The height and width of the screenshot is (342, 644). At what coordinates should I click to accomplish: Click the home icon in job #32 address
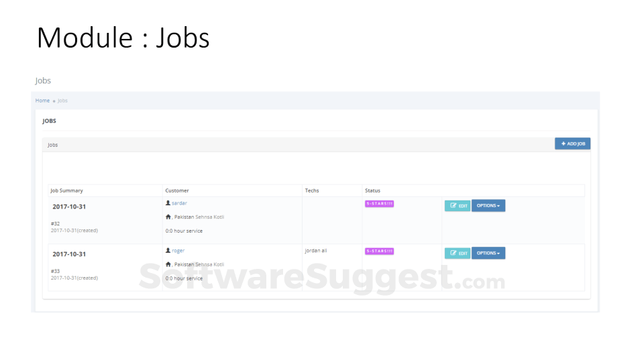coord(168,217)
